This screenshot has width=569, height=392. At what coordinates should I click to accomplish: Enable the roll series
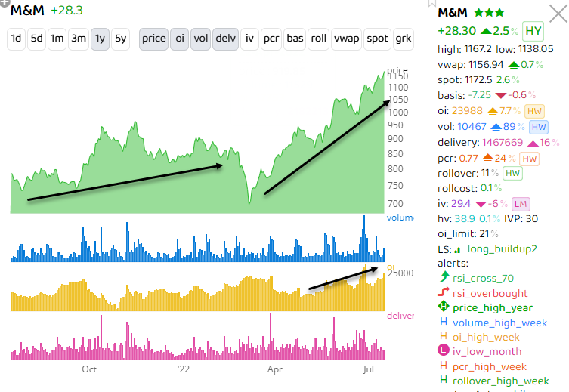point(319,39)
